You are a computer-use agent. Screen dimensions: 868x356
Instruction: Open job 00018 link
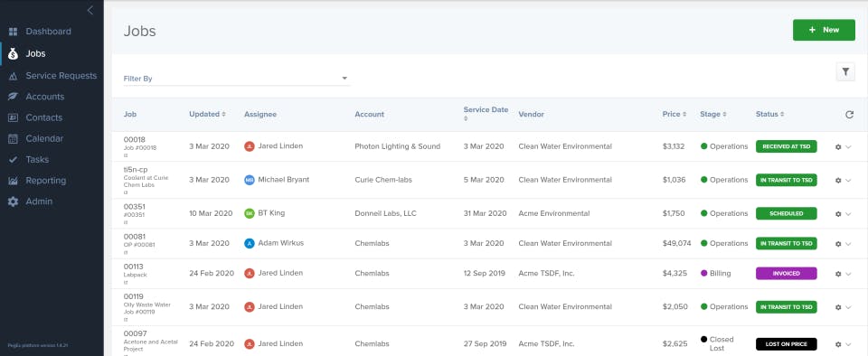pyautogui.click(x=134, y=140)
